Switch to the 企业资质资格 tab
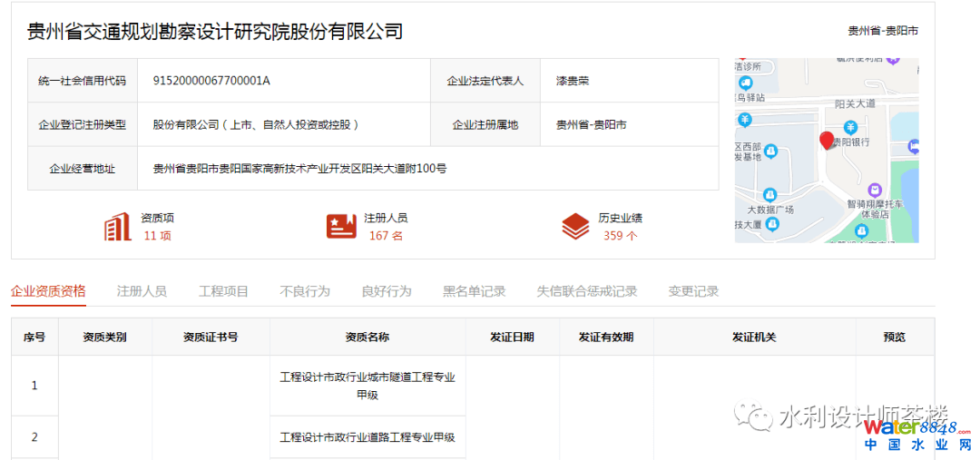980x460 pixels. tap(48, 291)
